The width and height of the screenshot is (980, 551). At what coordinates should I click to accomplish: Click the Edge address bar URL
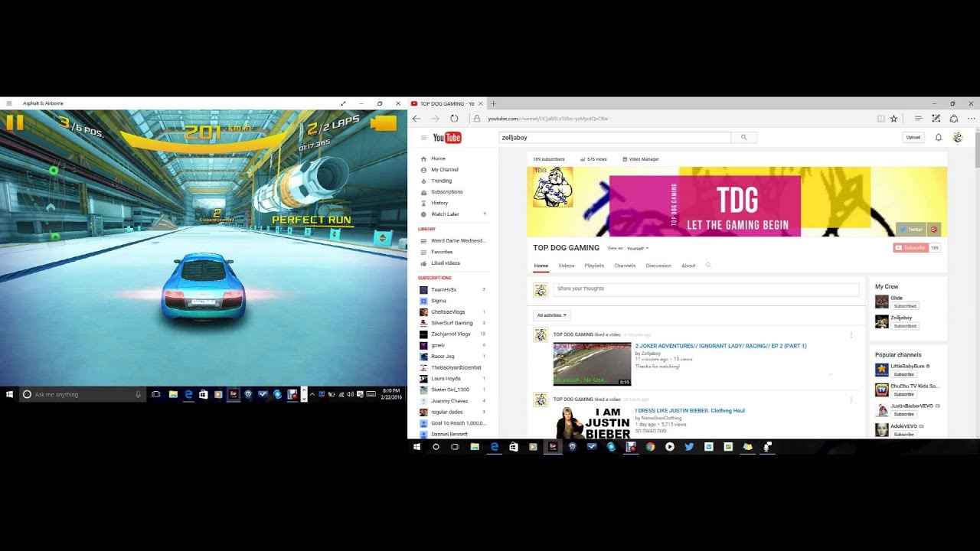click(x=548, y=119)
